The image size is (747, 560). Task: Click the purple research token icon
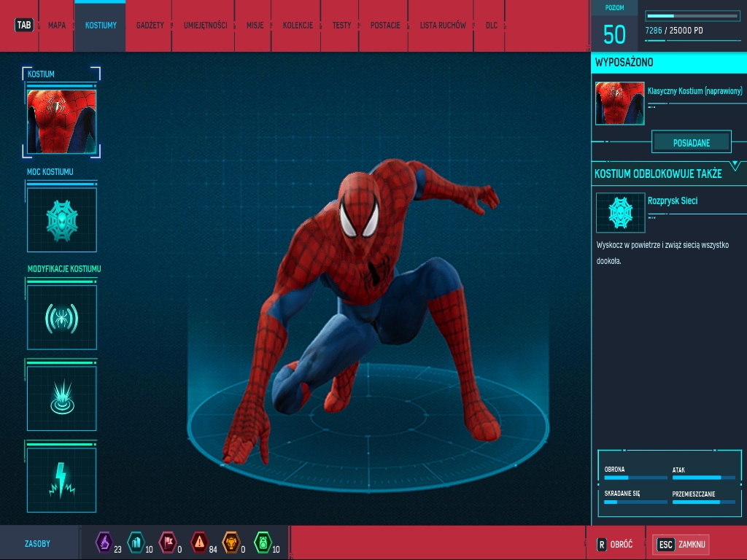point(104,542)
